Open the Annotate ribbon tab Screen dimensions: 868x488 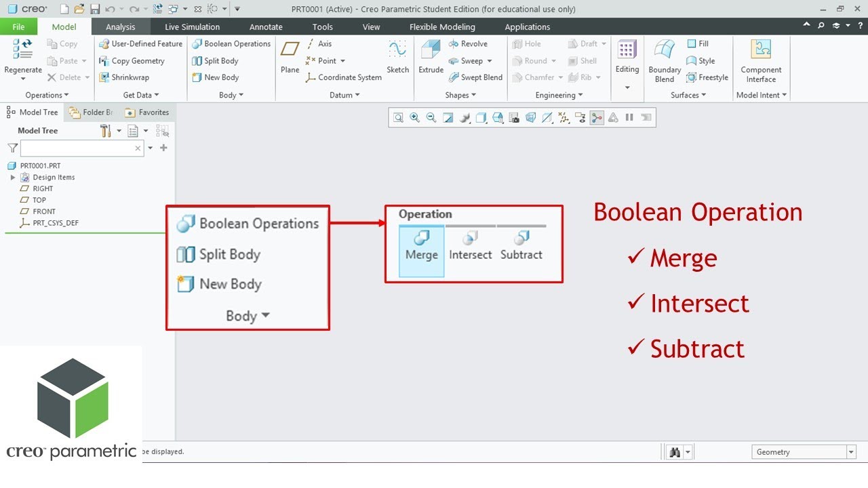coord(266,27)
